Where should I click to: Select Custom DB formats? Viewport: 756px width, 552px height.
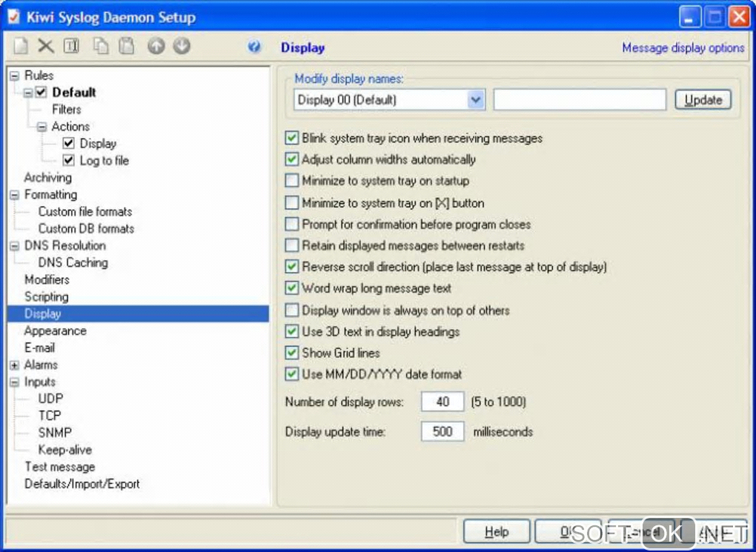[86, 228]
